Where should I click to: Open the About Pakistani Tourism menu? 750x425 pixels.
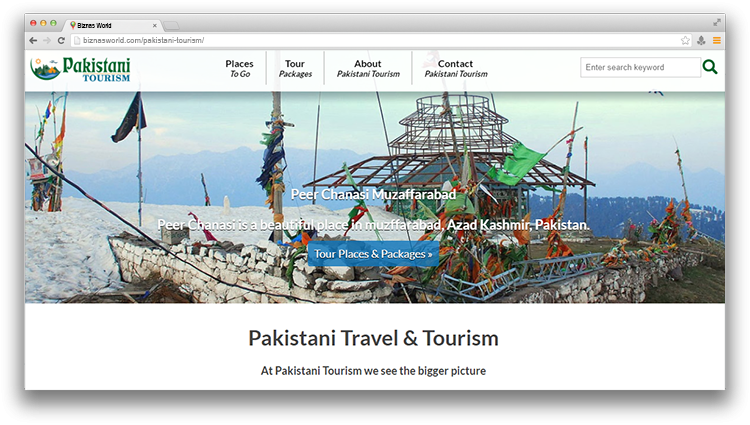tap(368, 68)
